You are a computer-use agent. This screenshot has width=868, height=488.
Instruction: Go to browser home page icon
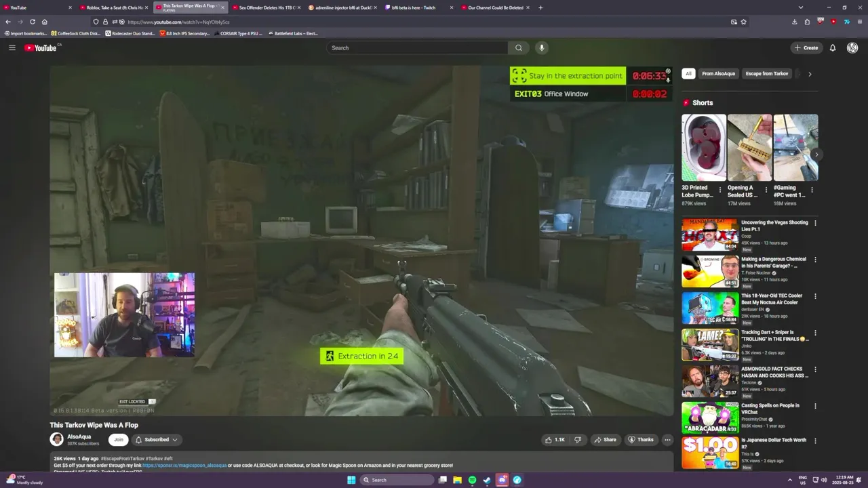click(x=44, y=22)
